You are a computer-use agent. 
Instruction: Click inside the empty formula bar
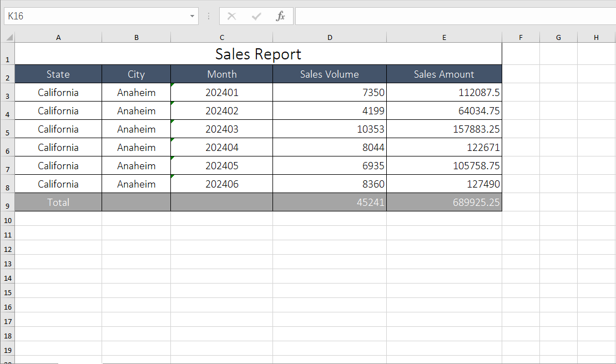(x=454, y=16)
